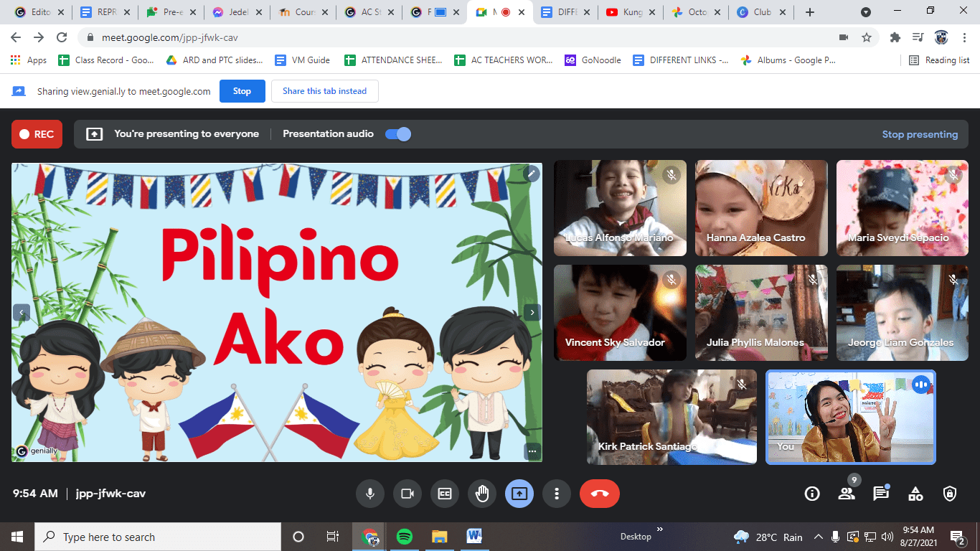Open the meeting chat panel
The image size is (980, 551).
(x=880, y=494)
